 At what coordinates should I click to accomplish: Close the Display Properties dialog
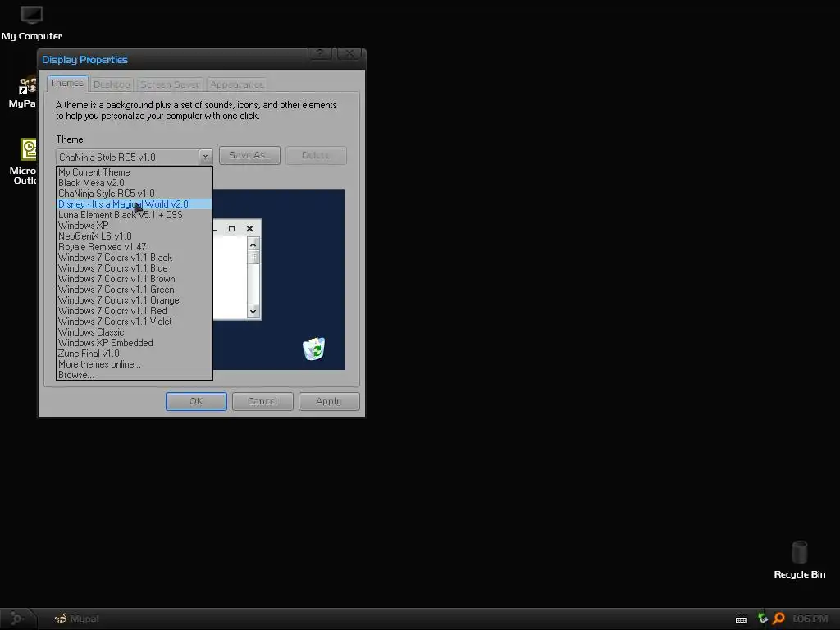349,53
